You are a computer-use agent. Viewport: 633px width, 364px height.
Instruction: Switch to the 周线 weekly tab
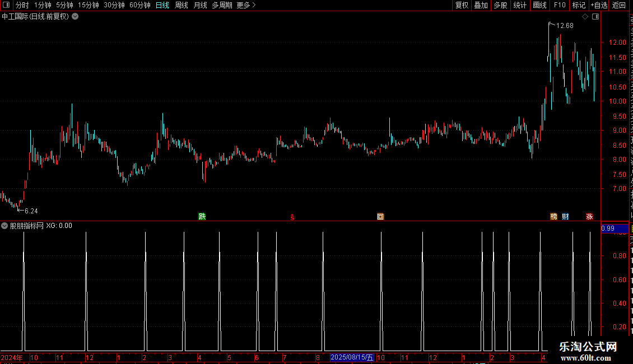click(x=181, y=5)
